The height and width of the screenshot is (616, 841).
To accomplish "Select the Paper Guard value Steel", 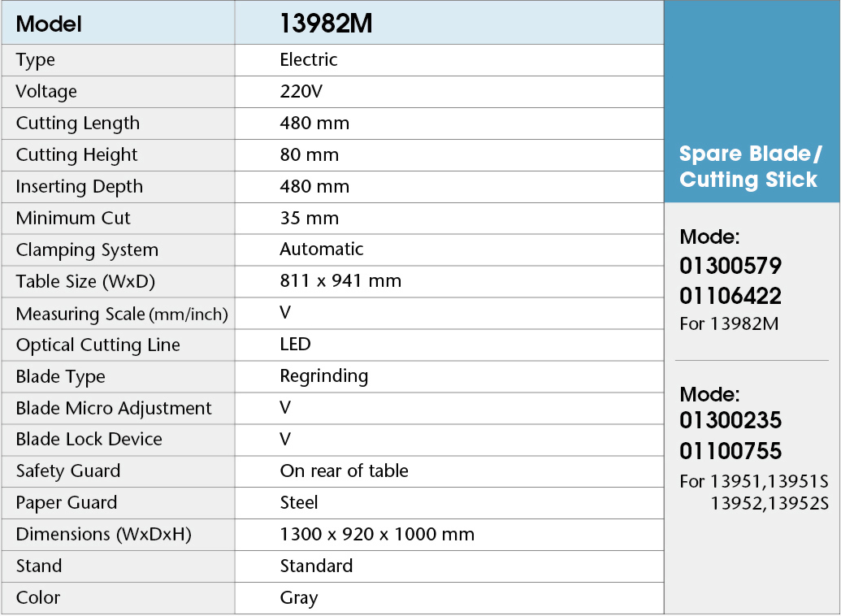I will coord(299,503).
